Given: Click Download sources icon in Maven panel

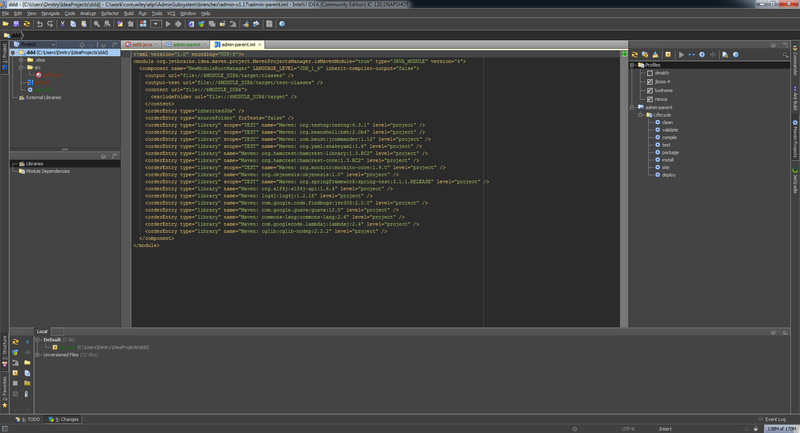Looking at the screenshot, I should pos(656,55).
